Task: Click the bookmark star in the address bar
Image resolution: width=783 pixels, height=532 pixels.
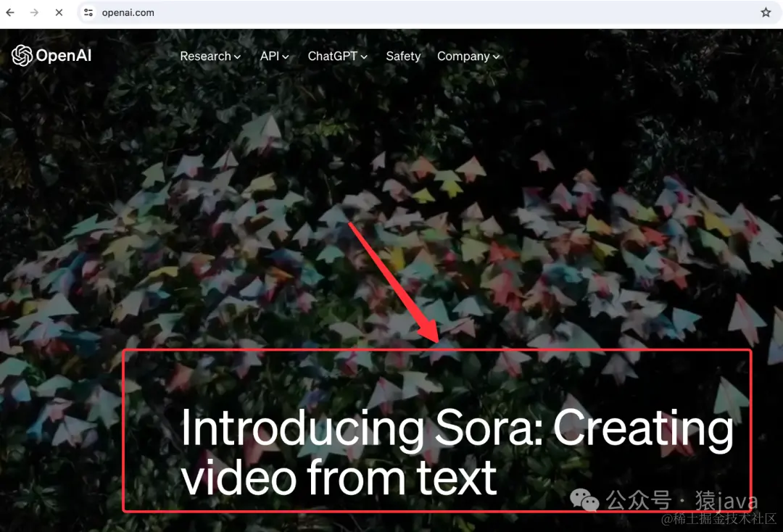Action: 766,12
